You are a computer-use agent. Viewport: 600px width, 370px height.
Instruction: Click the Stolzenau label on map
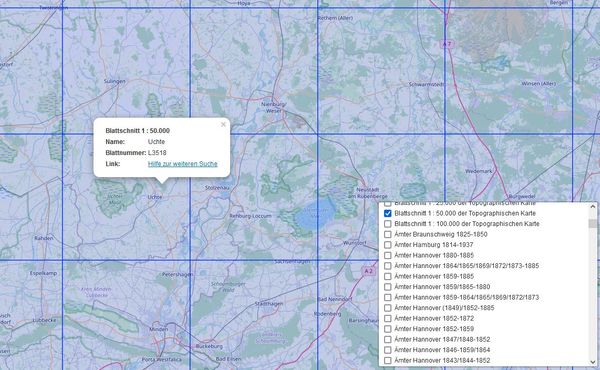(x=217, y=188)
